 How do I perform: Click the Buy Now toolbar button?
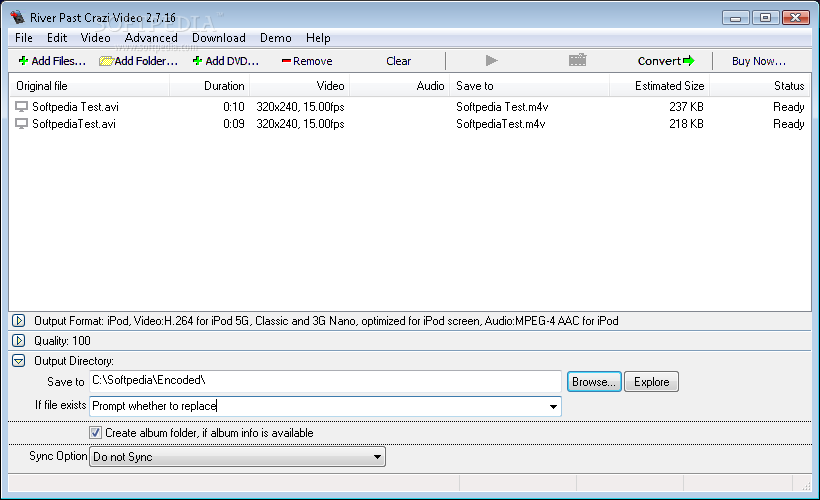pyautogui.click(x=759, y=61)
